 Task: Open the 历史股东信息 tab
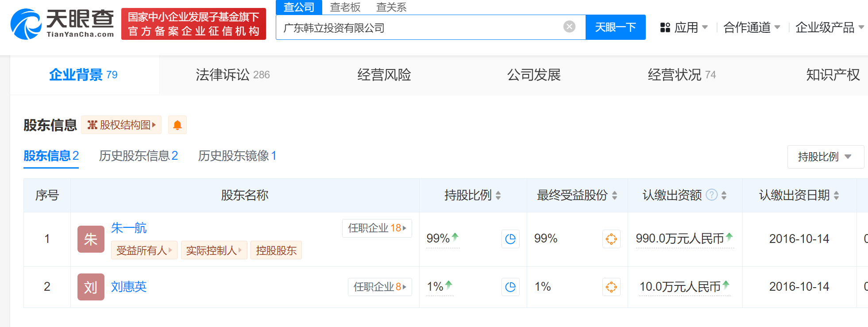tap(138, 156)
